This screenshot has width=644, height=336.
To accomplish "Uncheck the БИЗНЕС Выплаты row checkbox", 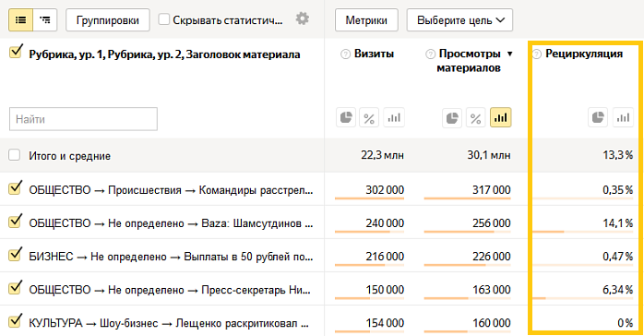I will click(15, 255).
